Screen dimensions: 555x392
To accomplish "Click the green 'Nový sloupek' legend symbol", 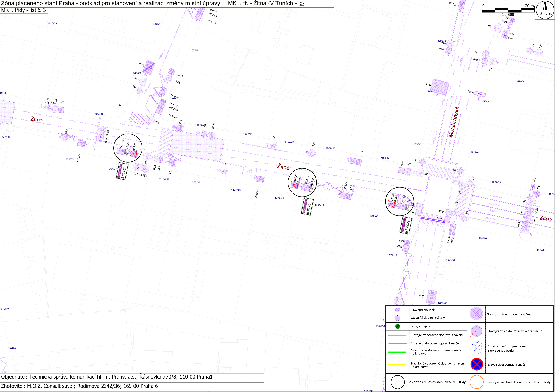I will pos(398,327).
